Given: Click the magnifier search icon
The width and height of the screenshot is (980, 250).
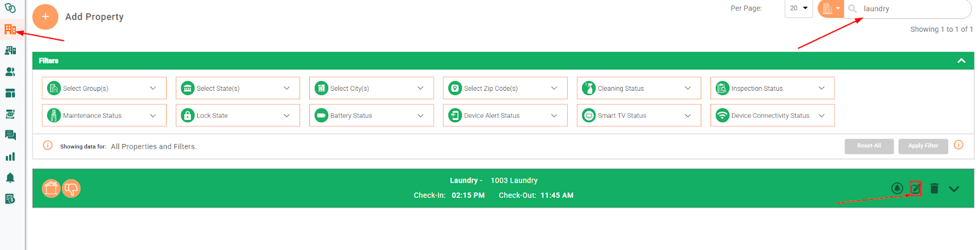Looking at the screenshot, I should click(853, 9).
